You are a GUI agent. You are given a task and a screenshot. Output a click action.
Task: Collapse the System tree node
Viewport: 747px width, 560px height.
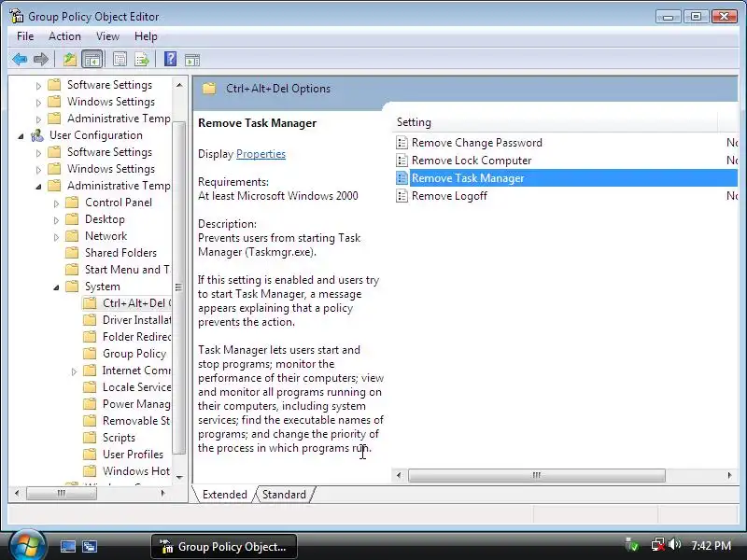click(x=56, y=287)
